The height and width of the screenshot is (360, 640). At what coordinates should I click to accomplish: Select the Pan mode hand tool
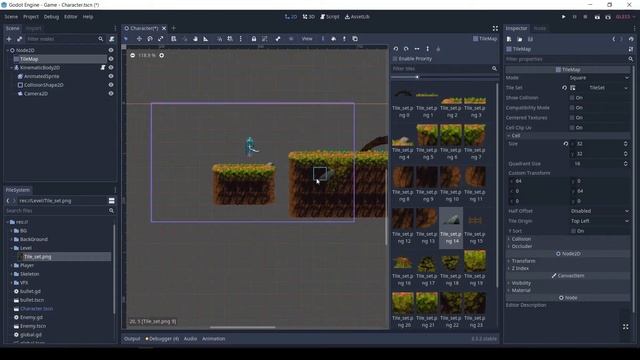click(x=195, y=39)
